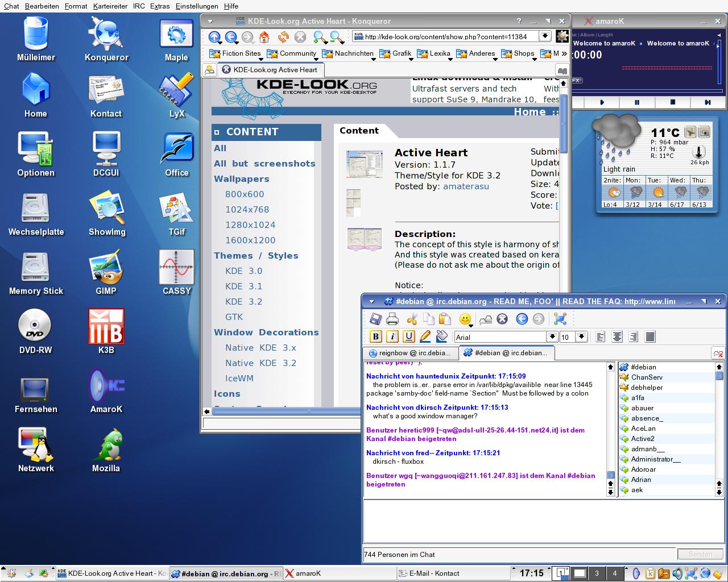Image resolution: width=728 pixels, height=582 pixels.
Task: Open the network connection icon in chat
Action: click(x=560, y=319)
